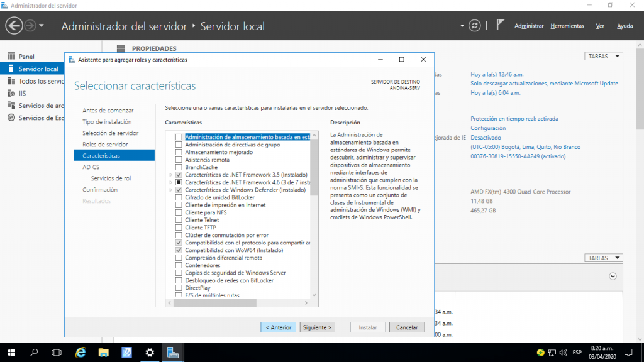The height and width of the screenshot is (362, 644).
Task: Open the Windows Start menu
Action: click(x=11, y=353)
